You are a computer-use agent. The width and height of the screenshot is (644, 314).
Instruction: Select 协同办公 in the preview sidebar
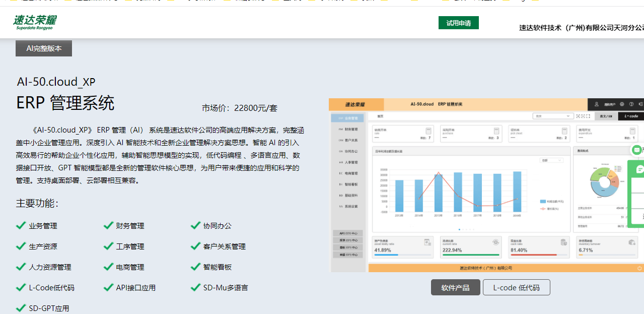point(348,151)
